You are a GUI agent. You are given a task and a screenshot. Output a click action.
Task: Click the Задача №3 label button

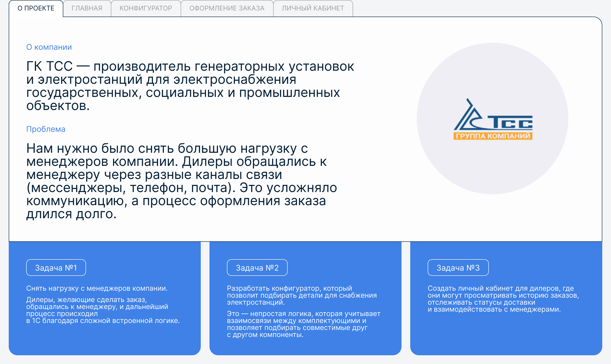(x=458, y=268)
